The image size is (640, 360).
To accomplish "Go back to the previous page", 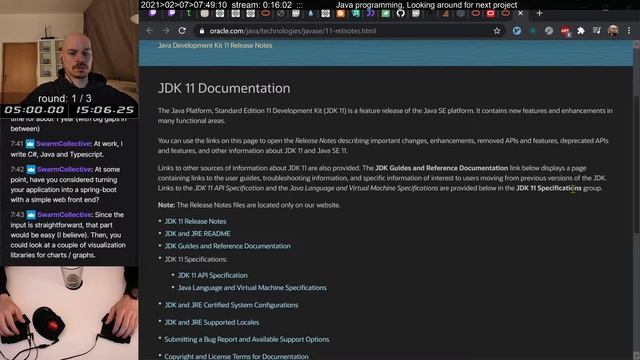I will click(150, 31).
